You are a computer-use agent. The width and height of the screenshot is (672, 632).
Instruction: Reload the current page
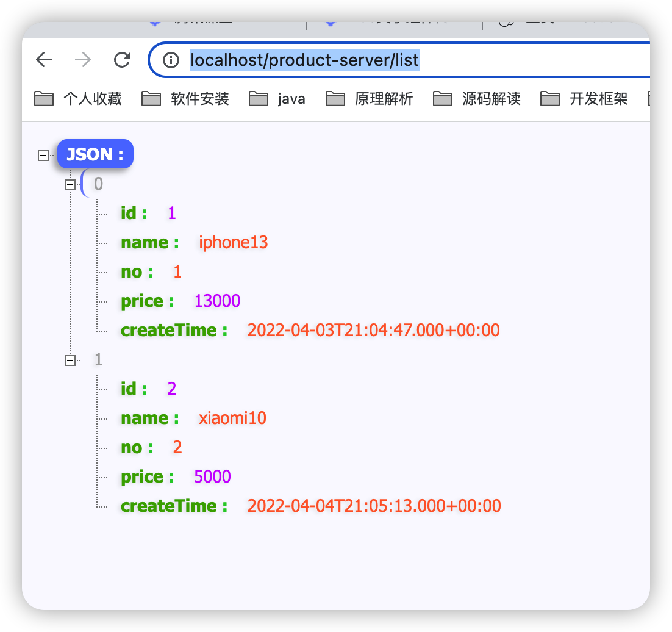(x=122, y=60)
